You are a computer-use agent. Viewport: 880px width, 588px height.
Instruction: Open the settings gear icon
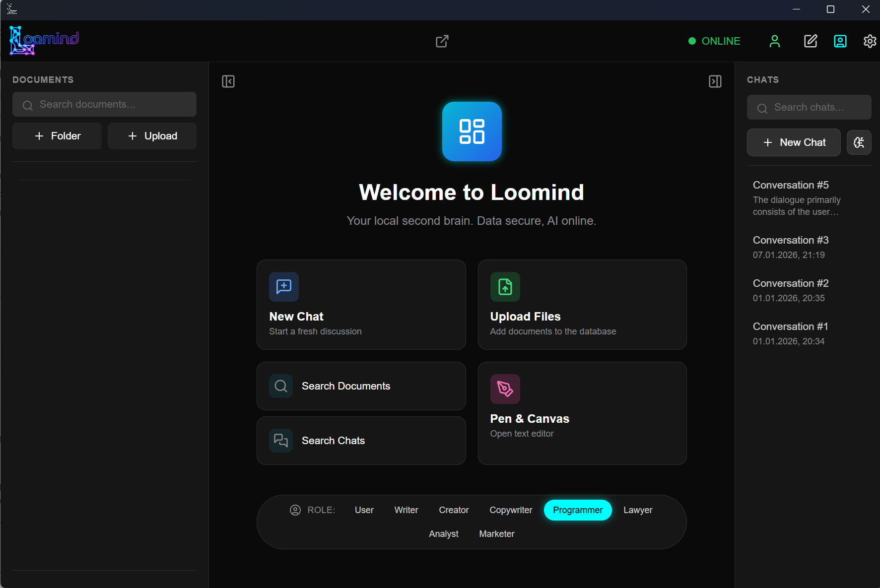click(870, 41)
